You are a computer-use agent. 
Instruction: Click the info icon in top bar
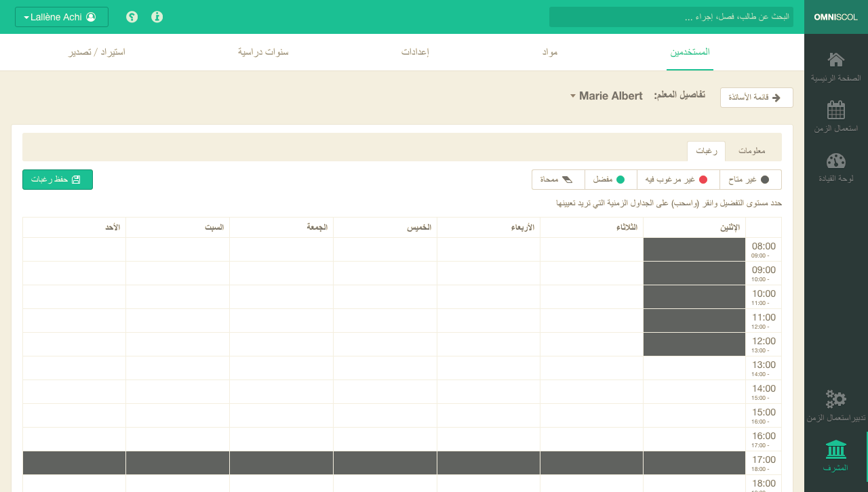coord(157,17)
